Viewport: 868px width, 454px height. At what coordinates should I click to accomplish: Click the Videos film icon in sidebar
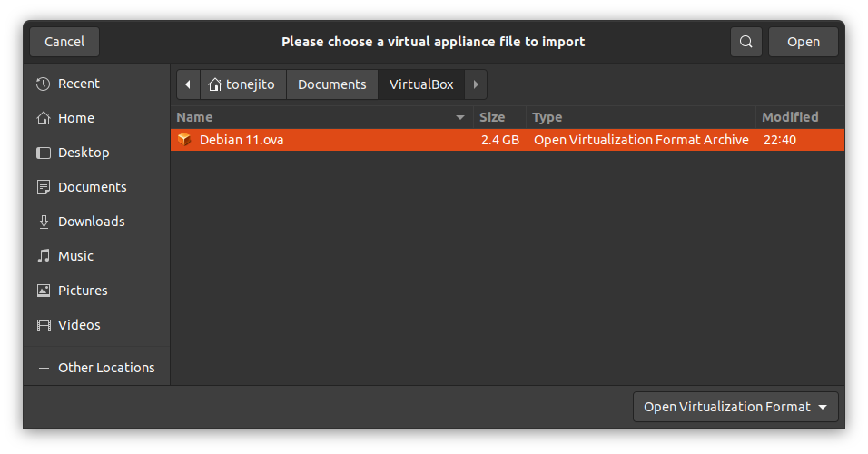(43, 325)
